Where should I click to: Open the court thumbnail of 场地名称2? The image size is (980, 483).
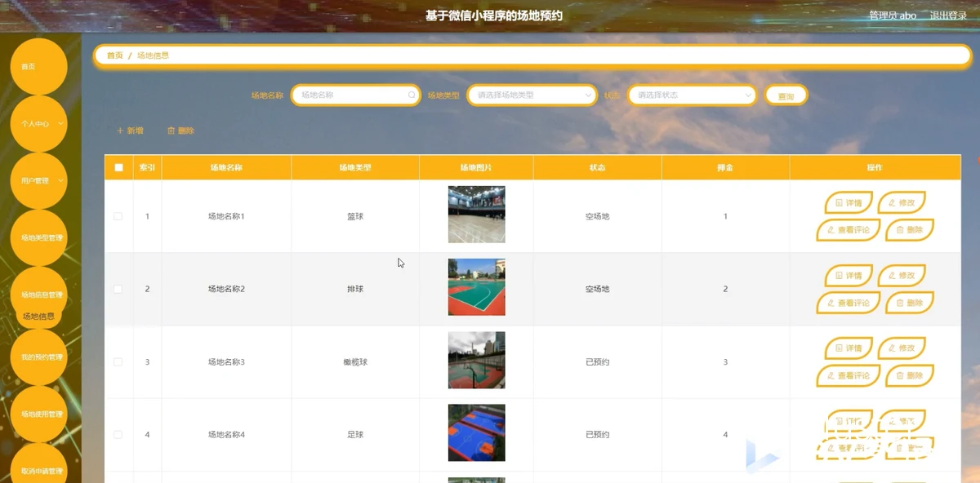(477, 287)
